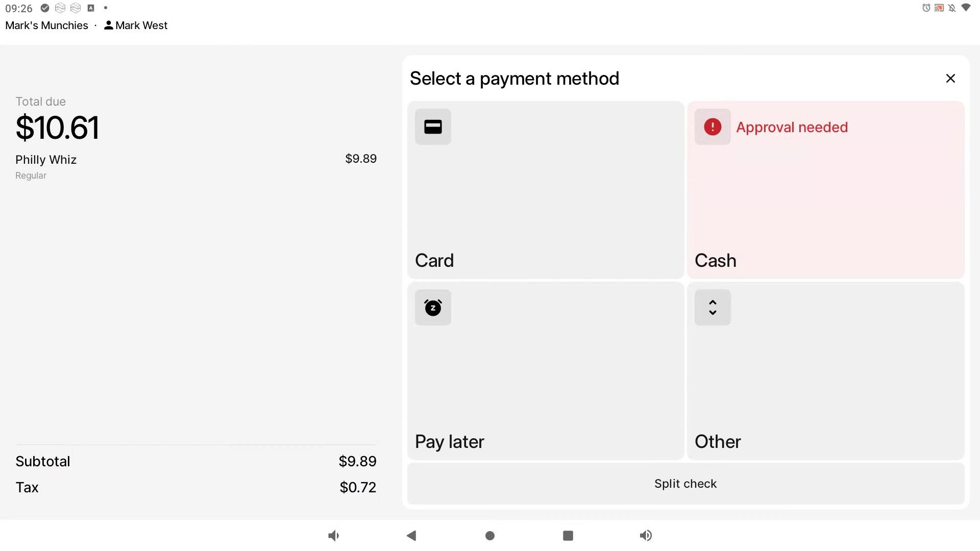Tap the red approval alert icon
The width and height of the screenshot is (980, 551).
[x=713, y=127]
